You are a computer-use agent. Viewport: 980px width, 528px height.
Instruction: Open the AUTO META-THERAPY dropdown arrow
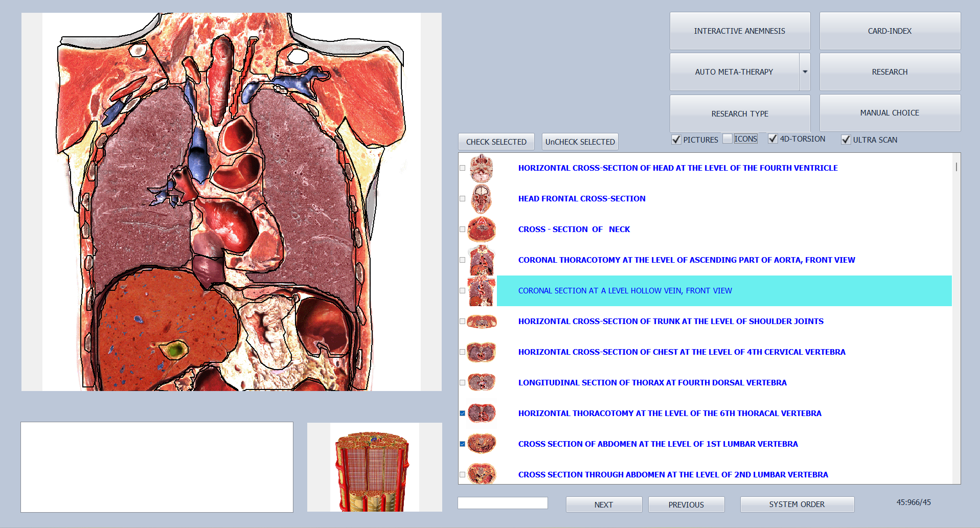[x=805, y=72]
